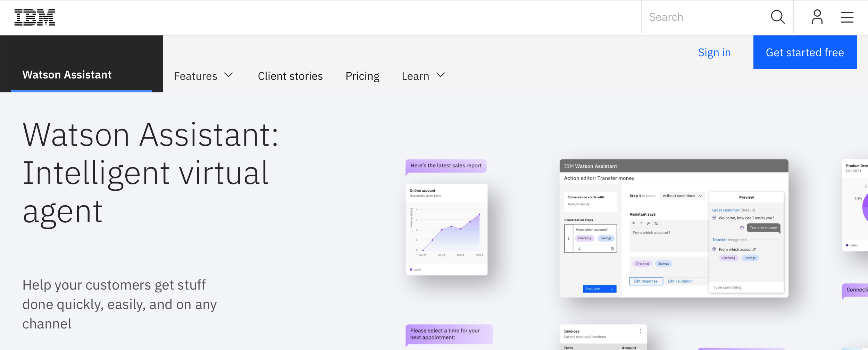Viewport: 868px width, 350px height.
Task: Select the Watson Assistant tab
Action: (x=81, y=64)
